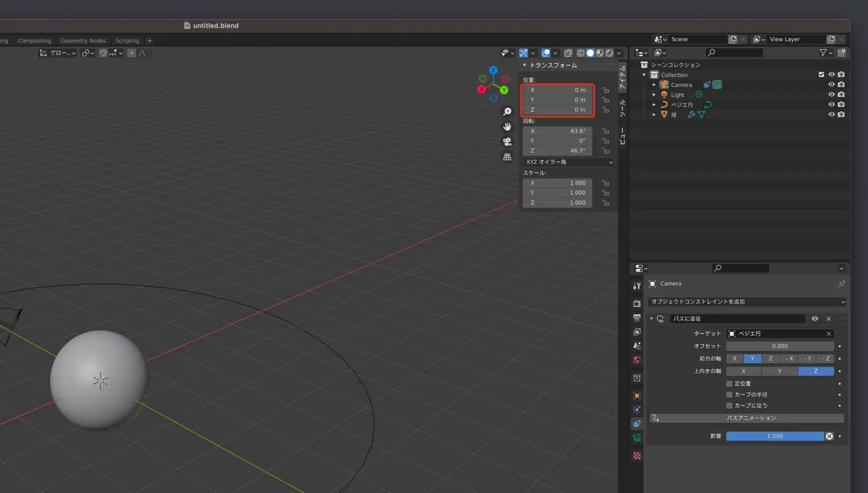Collapse the パスに追従 constraint panel
The image size is (868, 493).
pos(652,319)
